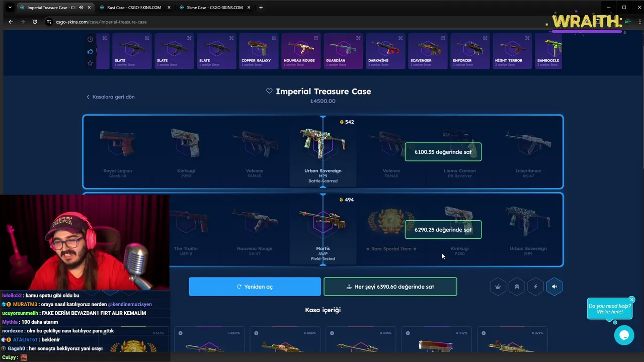The width and height of the screenshot is (644, 362).
Task: Sell everything for ₺390.60
Action: pyautogui.click(x=390, y=287)
